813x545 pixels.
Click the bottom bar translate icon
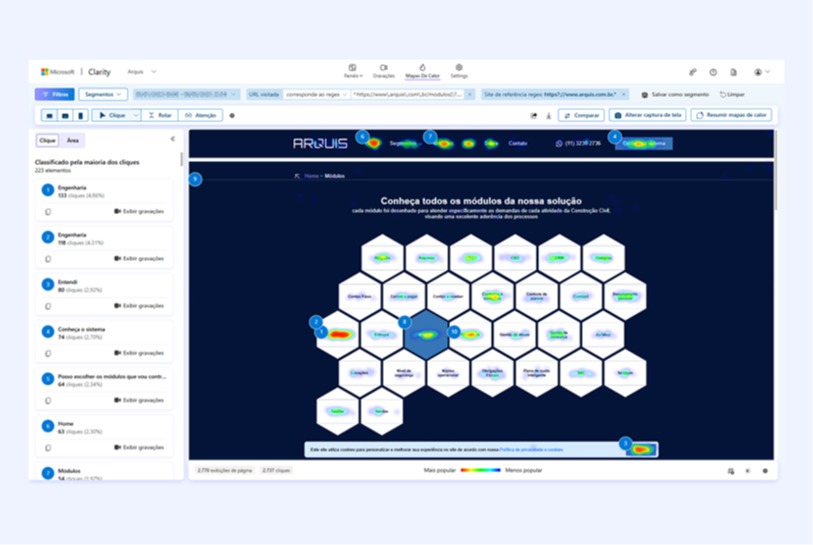click(x=731, y=471)
